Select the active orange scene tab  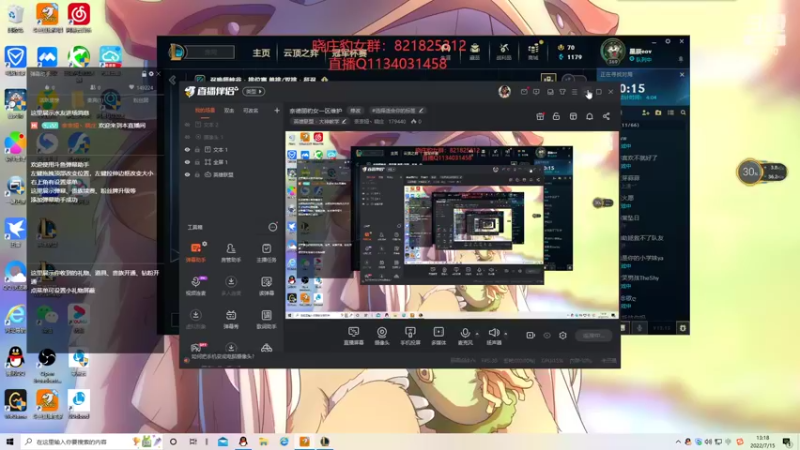pos(205,111)
